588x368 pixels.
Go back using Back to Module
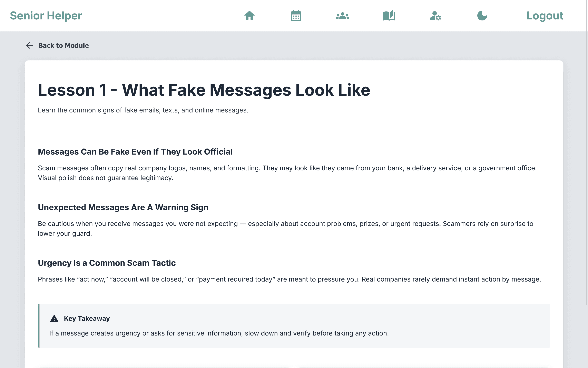coord(57,46)
